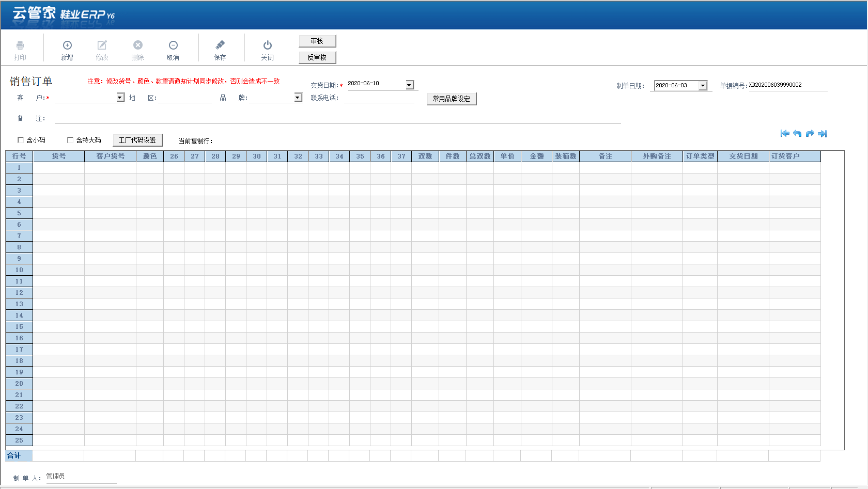The height and width of the screenshot is (489, 868).
Task: Enable the 含小码 checkbox
Action: click(21, 140)
